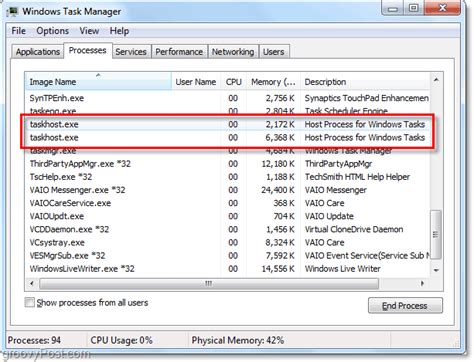
Task: Click the VAIO Update description cell
Action: coord(329,216)
